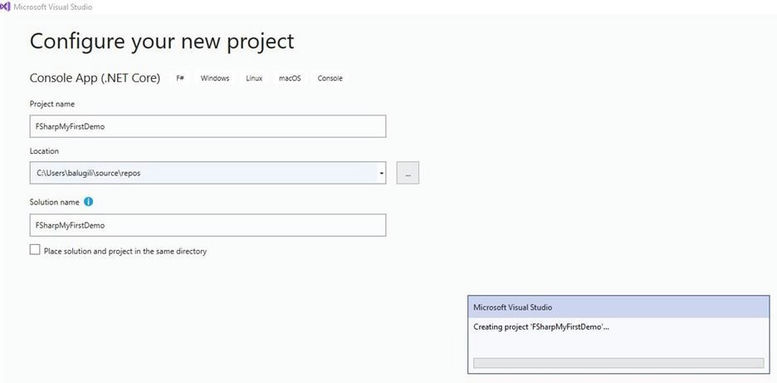The height and width of the screenshot is (383, 777).
Task: Focus the Project name input field
Action: [208, 126]
